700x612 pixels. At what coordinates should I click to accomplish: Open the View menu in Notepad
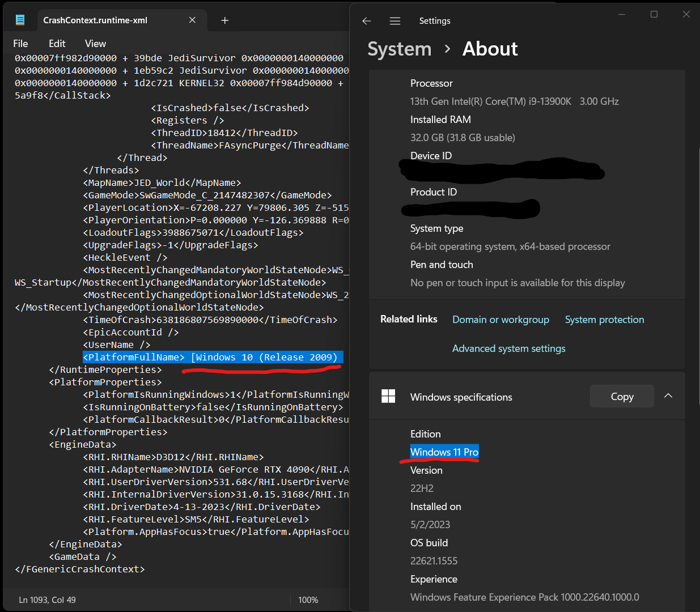tap(95, 44)
